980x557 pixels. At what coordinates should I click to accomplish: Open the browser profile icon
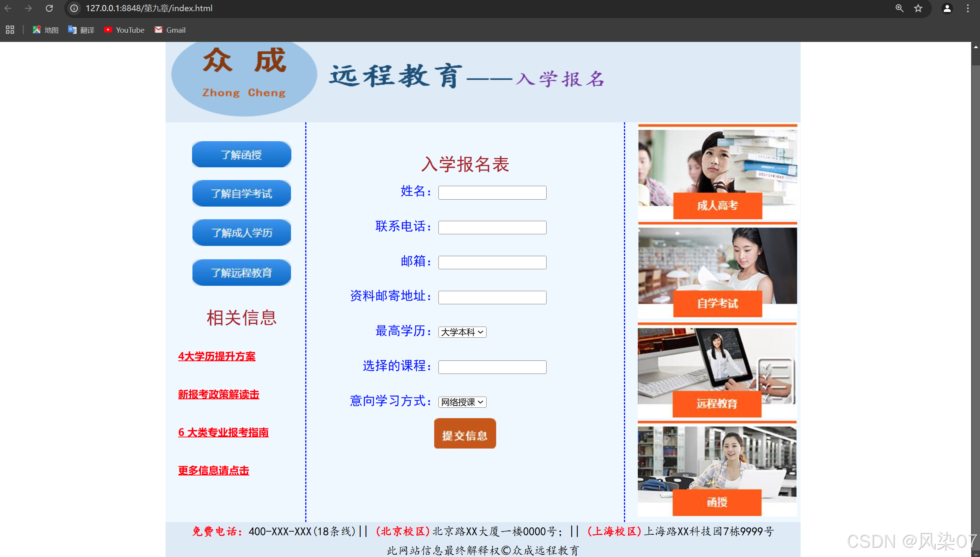click(947, 8)
